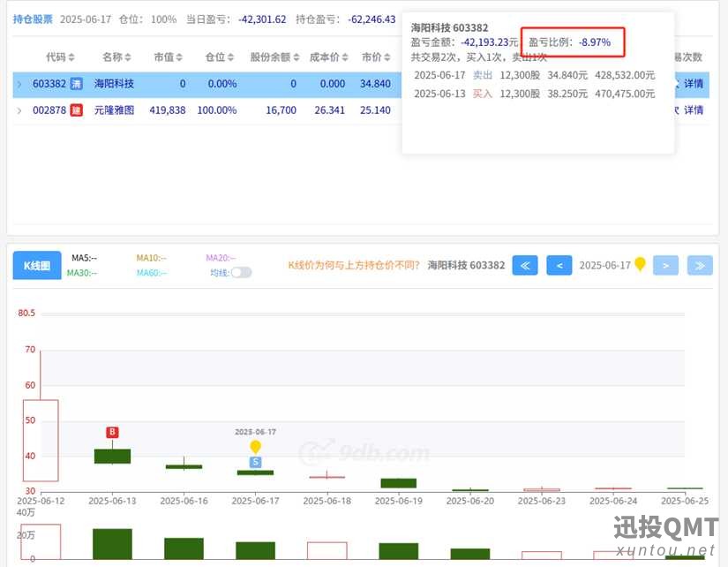Click the 持仓盈亏 value -62,246.43
The image size is (728, 567).
coord(372,19)
